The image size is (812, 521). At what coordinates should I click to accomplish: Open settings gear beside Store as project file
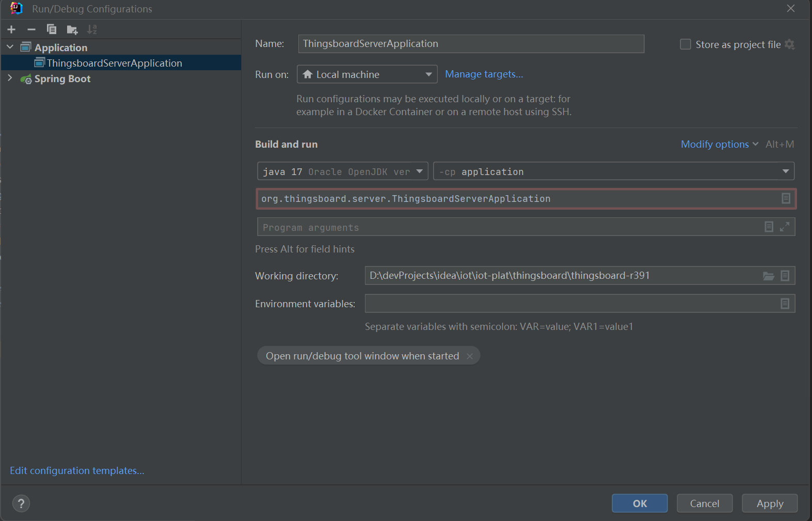coord(789,44)
